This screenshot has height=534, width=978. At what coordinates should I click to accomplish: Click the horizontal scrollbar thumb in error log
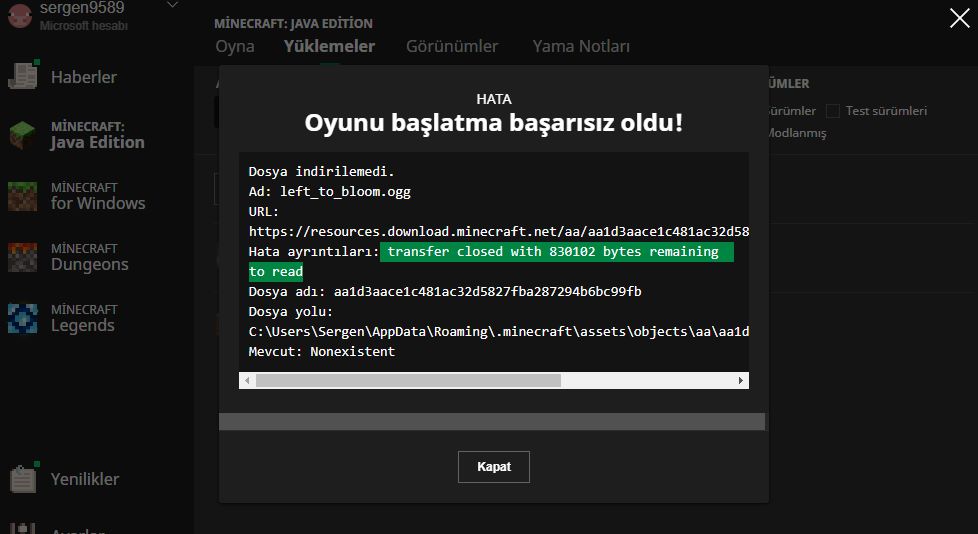pyautogui.click(x=408, y=381)
